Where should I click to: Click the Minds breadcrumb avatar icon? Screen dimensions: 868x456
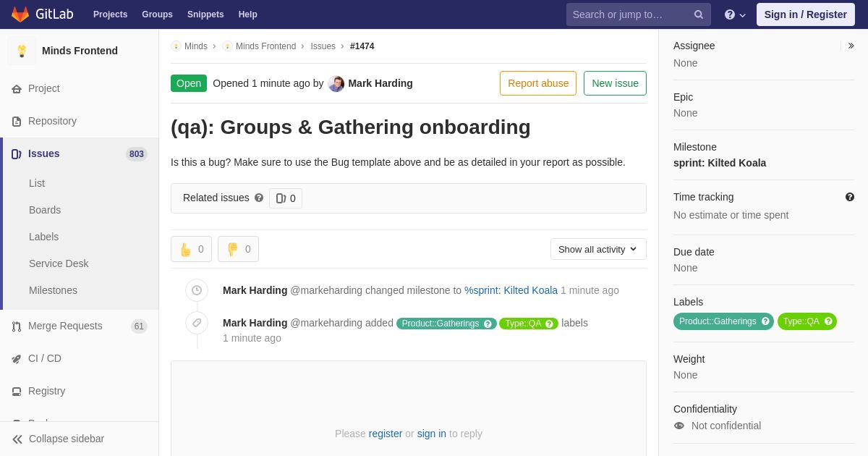click(x=176, y=46)
